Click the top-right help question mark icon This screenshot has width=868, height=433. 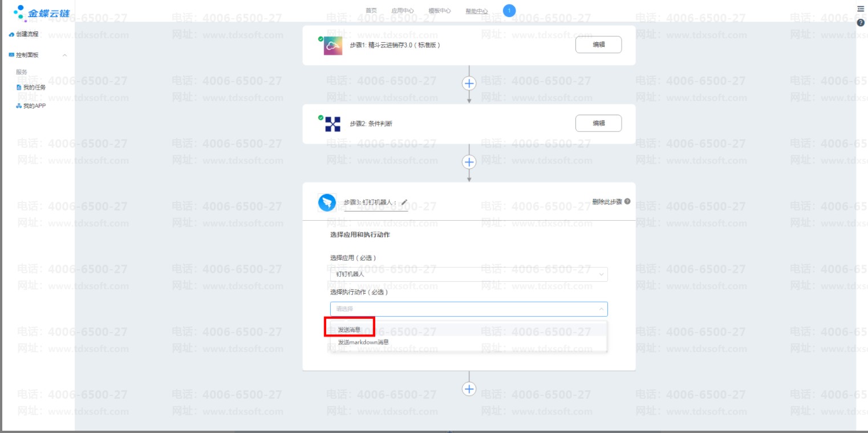(x=861, y=23)
